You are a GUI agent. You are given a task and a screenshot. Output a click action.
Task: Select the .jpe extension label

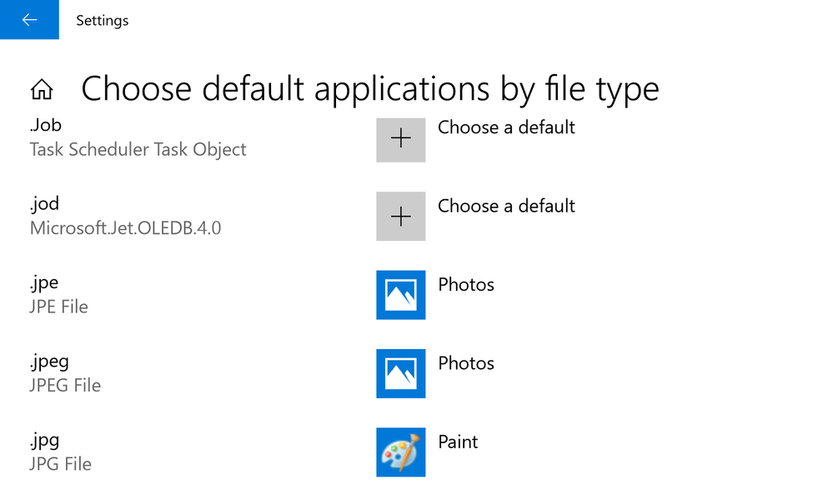coord(44,283)
